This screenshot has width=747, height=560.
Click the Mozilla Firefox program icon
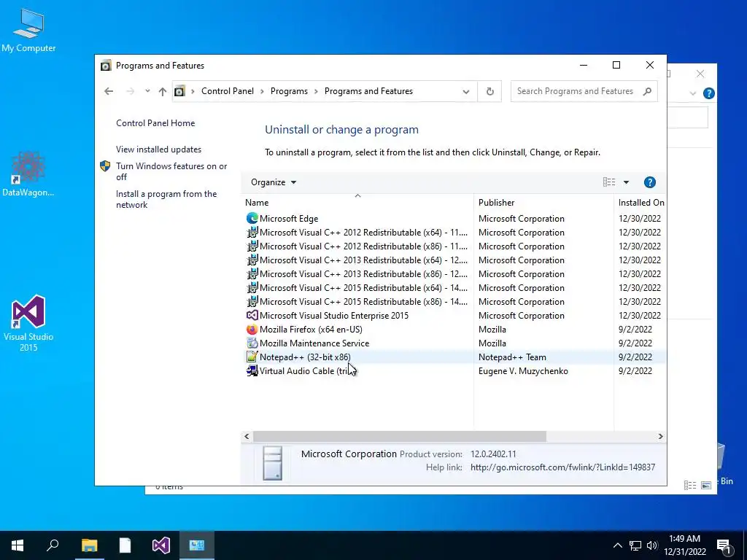point(252,329)
